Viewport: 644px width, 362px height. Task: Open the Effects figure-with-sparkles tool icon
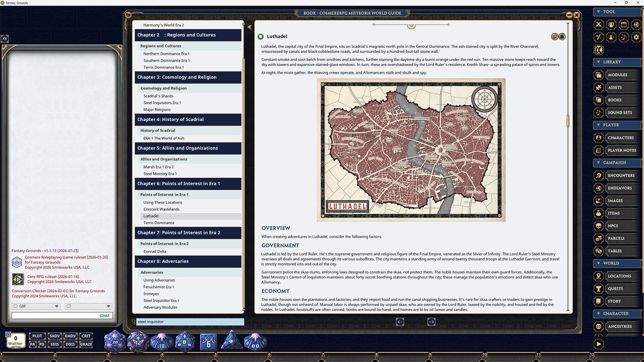point(611,37)
